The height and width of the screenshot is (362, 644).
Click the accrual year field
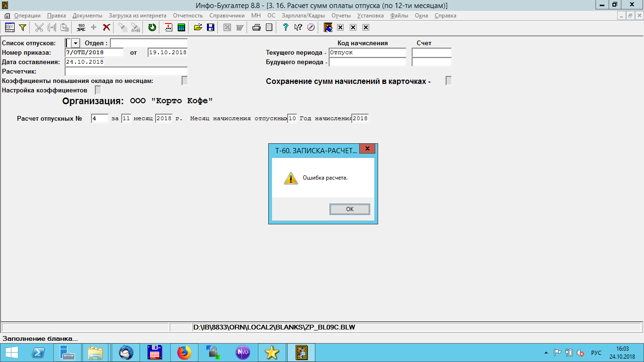tap(360, 118)
